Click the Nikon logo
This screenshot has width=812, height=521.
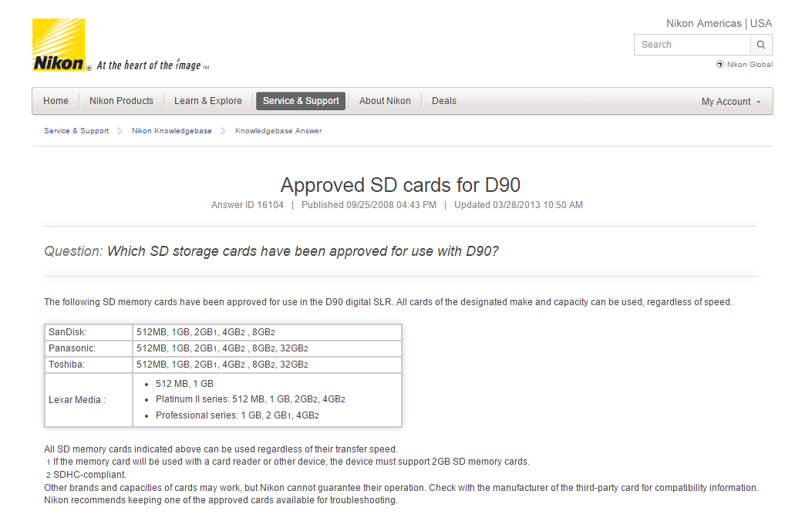click(59, 45)
